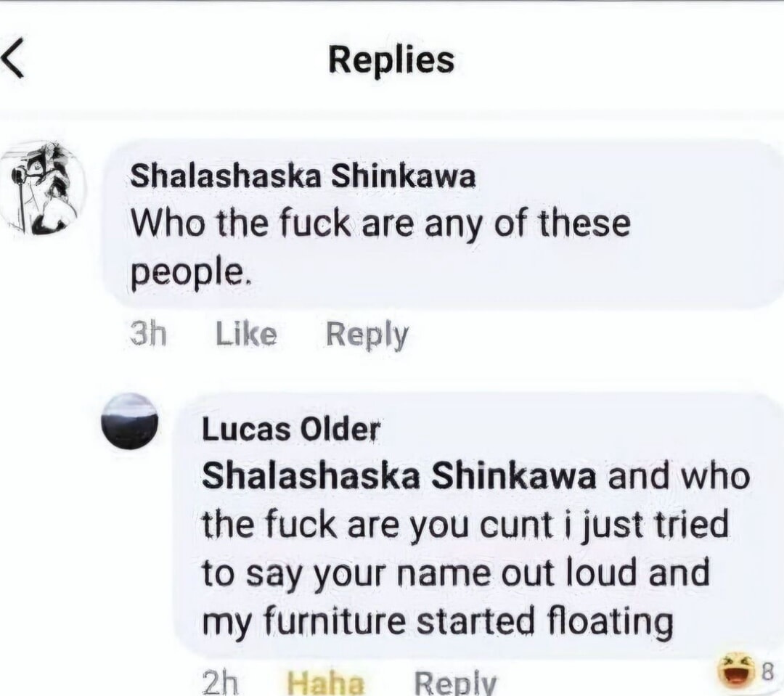Click the bold Shalashaska Shinkawa mention in reply

pos(399,477)
